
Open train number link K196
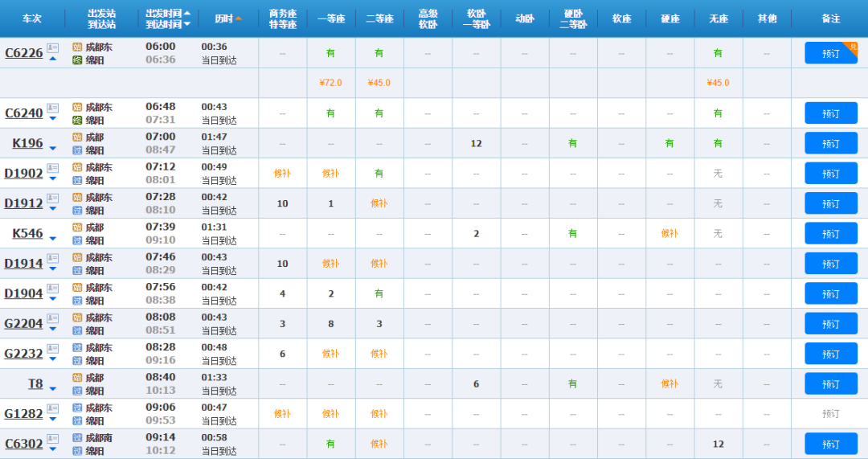click(27, 143)
